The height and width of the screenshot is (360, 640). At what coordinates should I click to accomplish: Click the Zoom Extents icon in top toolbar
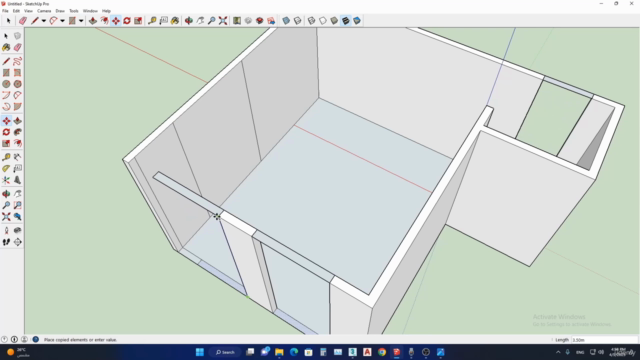pyautogui.click(x=223, y=20)
